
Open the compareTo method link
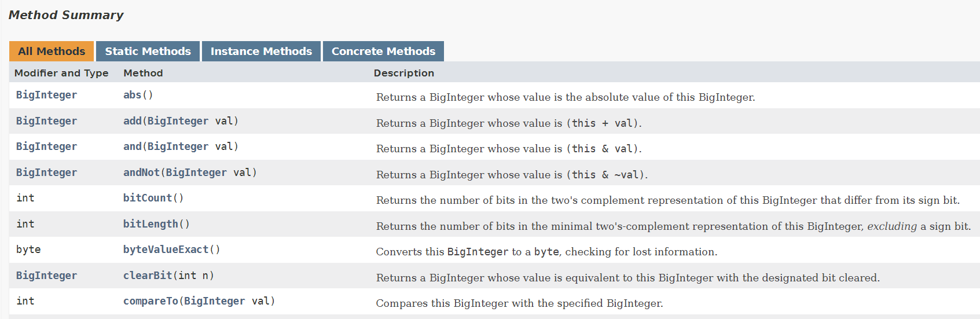[151, 301]
